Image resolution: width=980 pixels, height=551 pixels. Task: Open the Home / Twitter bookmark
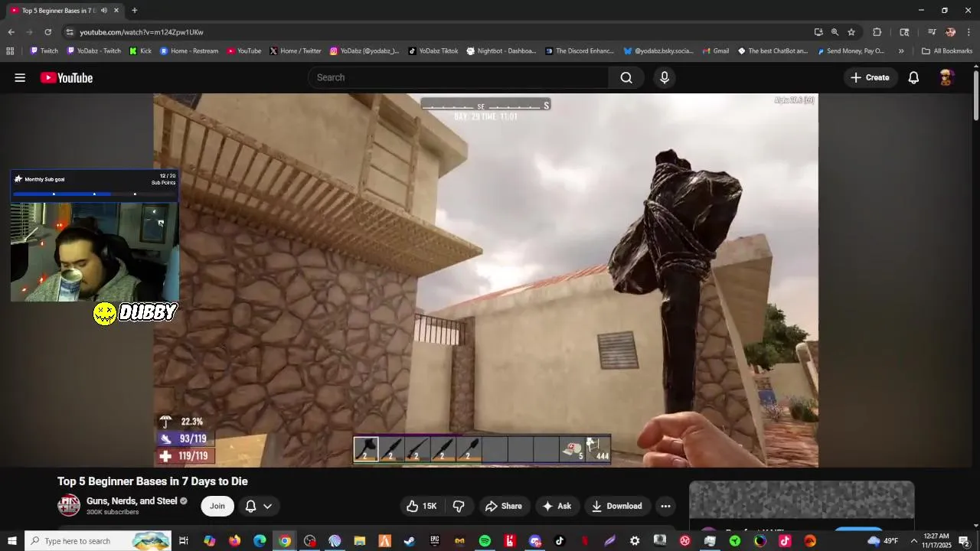[x=294, y=51]
